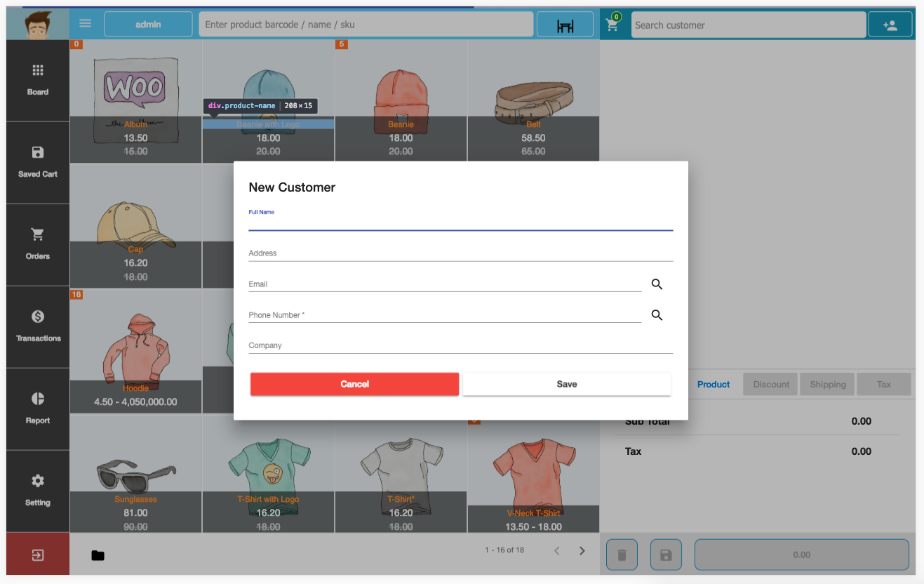Click the add customer icon

[x=890, y=25]
